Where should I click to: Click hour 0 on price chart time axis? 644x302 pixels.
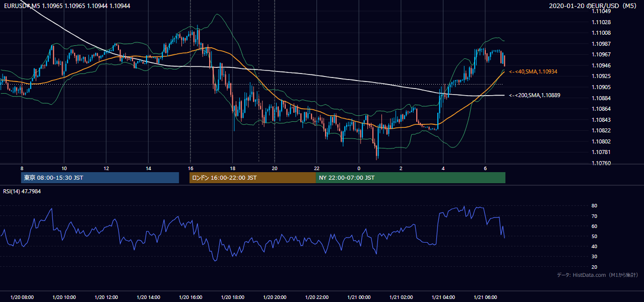click(x=359, y=168)
